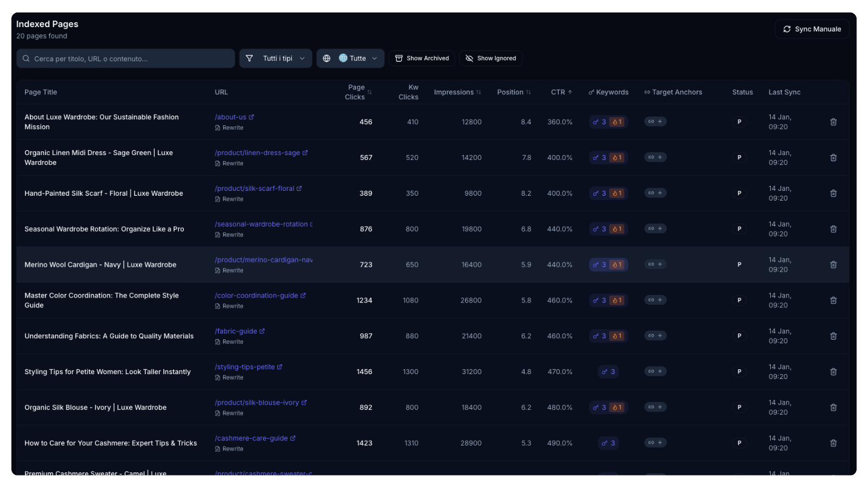Screen dimensions: 868x488
Task: Click the search magnifier icon in the search bar
Action: (26, 58)
